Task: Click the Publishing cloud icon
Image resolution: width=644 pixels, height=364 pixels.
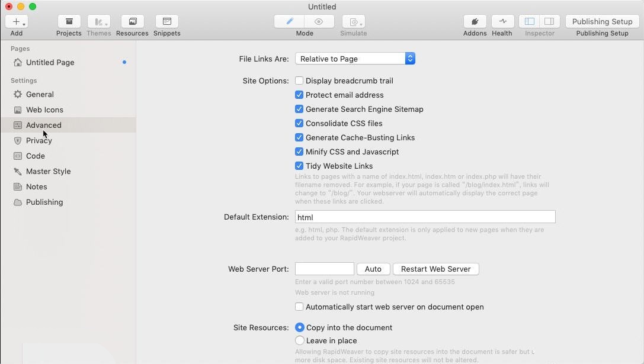Action: tap(18, 202)
